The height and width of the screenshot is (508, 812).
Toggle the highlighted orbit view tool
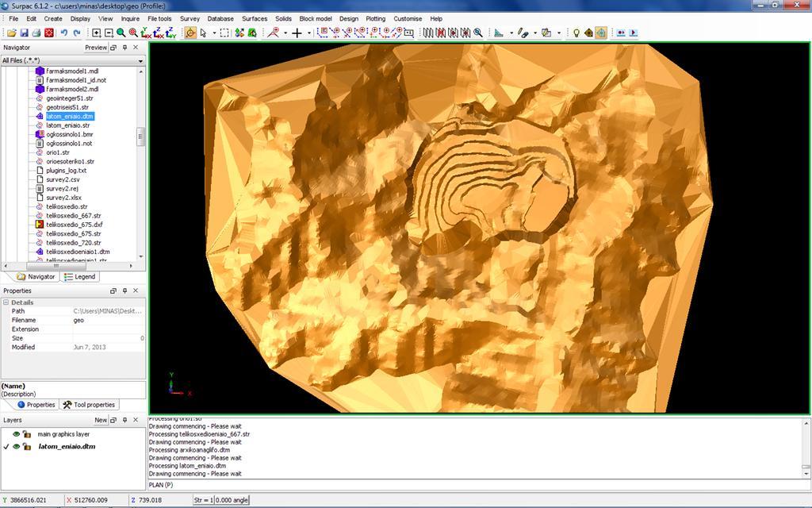click(x=190, y=33)
